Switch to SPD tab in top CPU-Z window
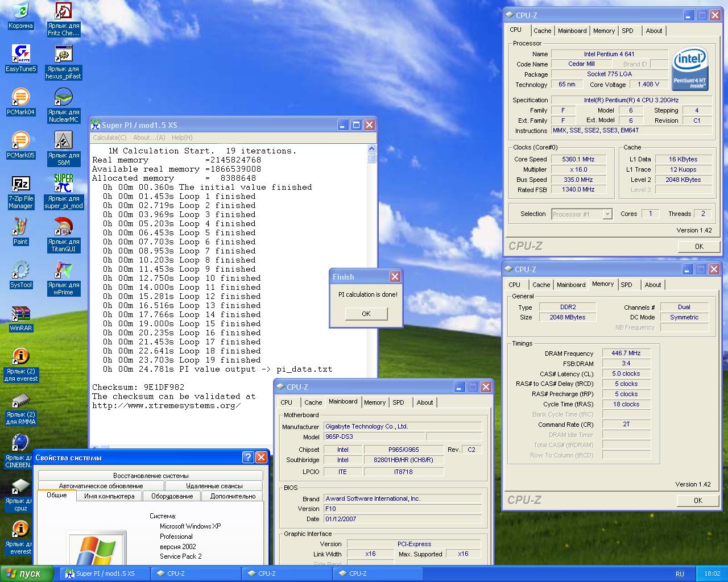The height and width of the screenshot is (582, 728). coord(627,31)
